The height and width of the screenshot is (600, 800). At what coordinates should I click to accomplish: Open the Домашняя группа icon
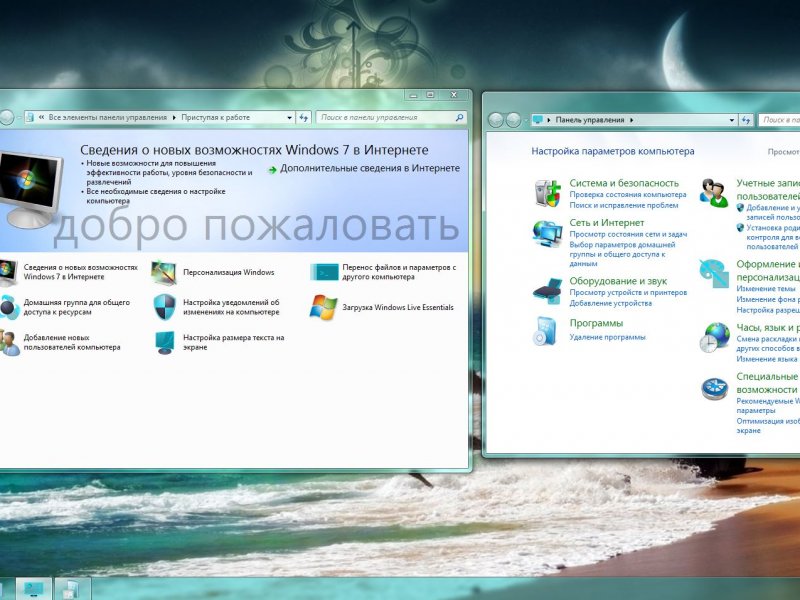pyautogui.click(x=9, y=307)
